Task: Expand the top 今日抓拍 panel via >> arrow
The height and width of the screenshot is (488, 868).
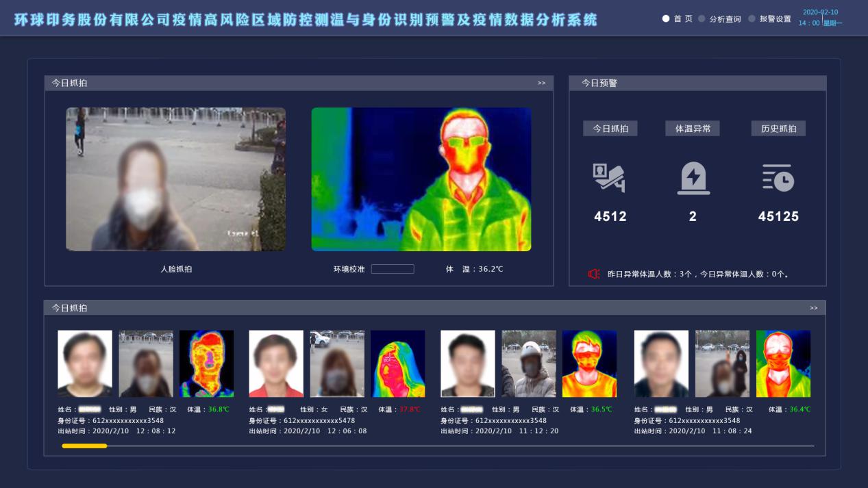Action: pos(541,84)
